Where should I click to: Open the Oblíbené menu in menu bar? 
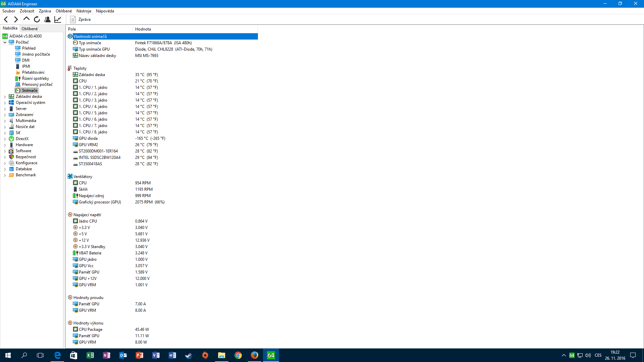[x=63, y=11]
